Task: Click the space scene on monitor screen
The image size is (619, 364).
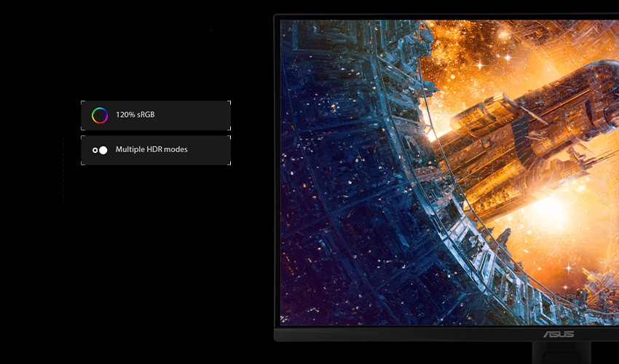Action: [x=449, y=173]
